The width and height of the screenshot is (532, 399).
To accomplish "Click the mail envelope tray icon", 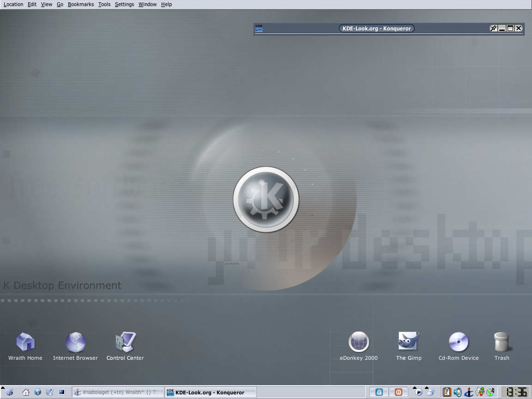I will pyautogui.click(x=480, y=392).
